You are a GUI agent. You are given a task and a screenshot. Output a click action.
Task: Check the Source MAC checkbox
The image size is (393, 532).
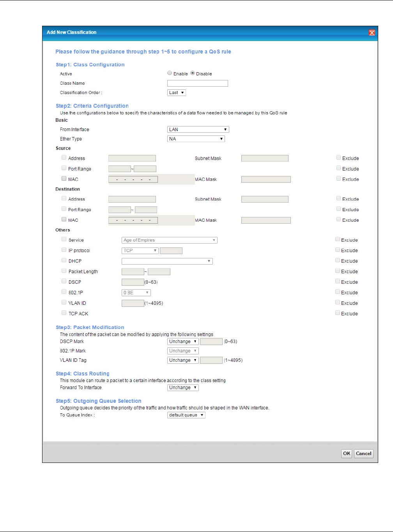pyautogui.click(x=64, y=179)
